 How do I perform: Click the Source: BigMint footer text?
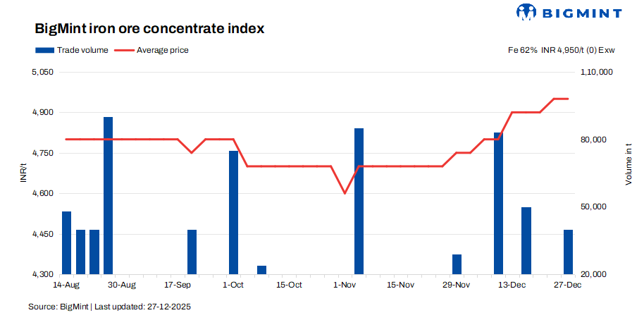pos(109,307)
